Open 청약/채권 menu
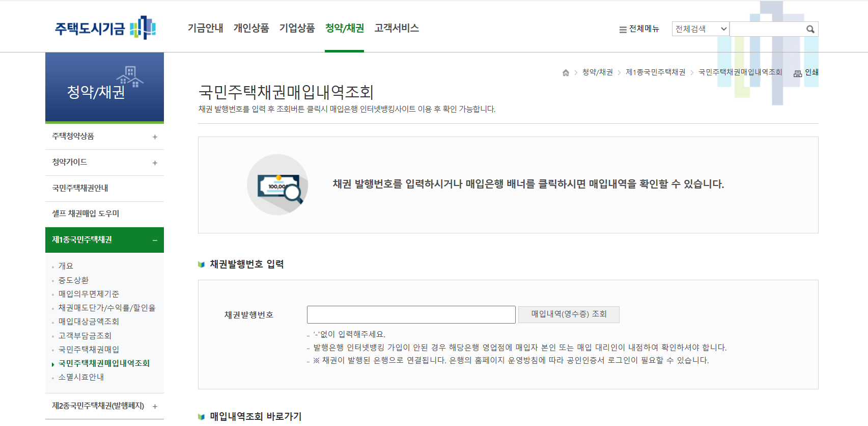The image size is (868, 426). [345, 28]
